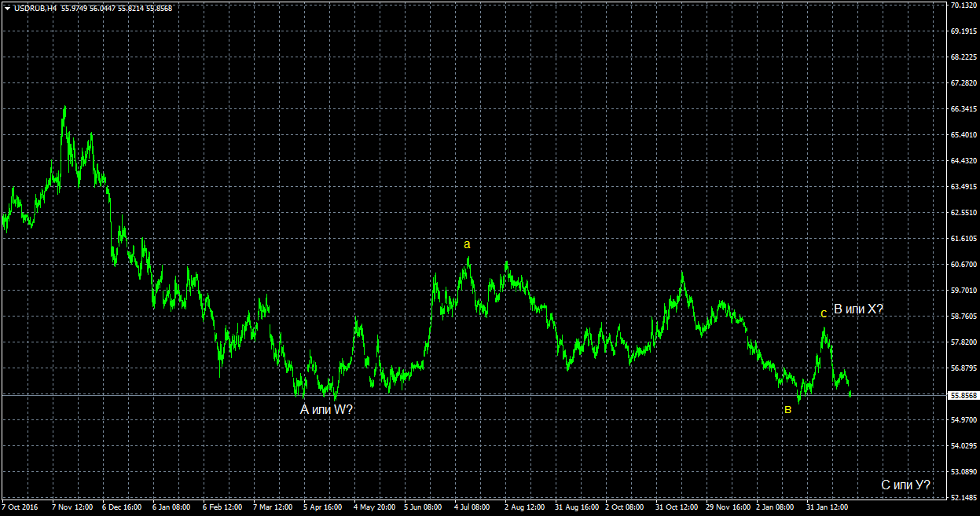Image resolution: width=980 pixels, height=516 pixels.
Task: Click the '31 Jan 12:00' time label
Action: [x=828, y=507]
